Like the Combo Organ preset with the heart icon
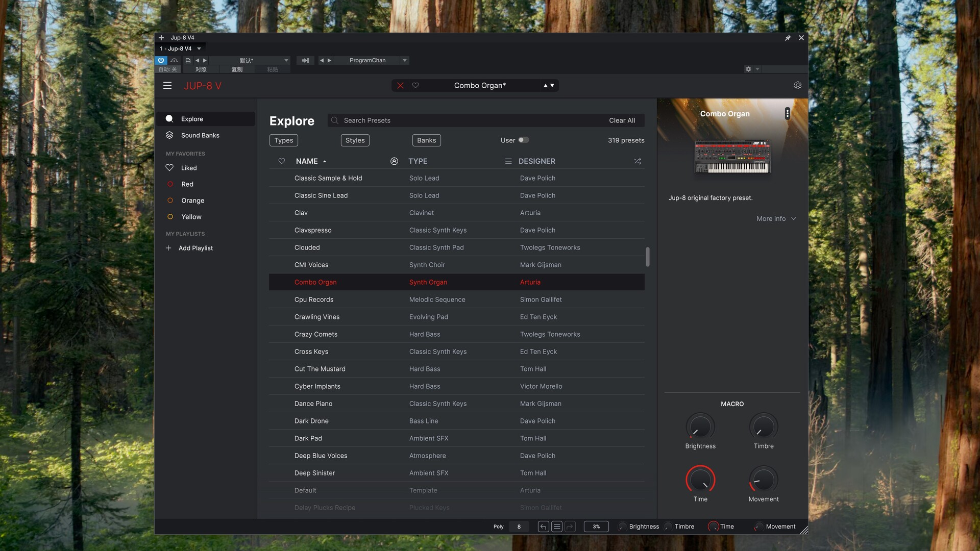 click(415, 86)
